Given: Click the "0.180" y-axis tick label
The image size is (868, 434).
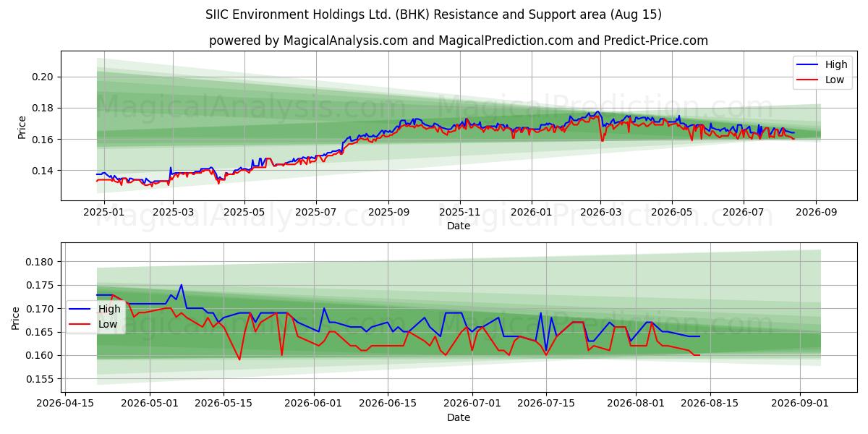Looking at the screenshot, I should click(x=41, y=262).
